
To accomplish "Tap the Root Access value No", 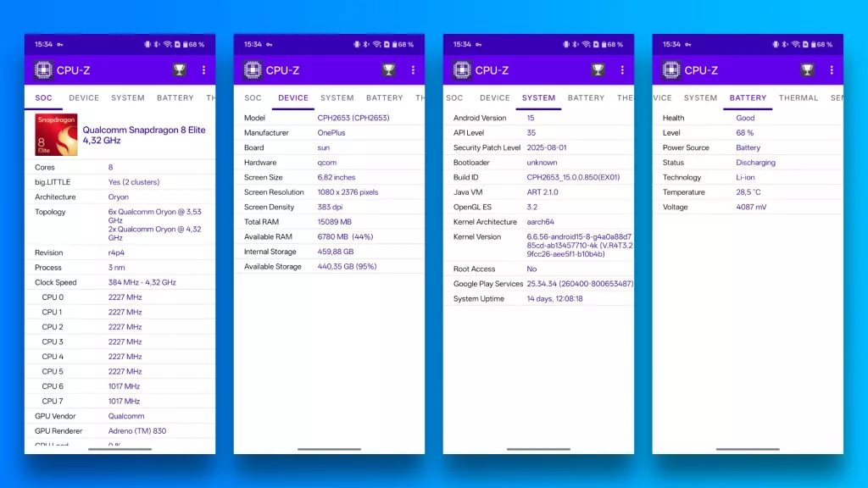I will tap(531, 269).
